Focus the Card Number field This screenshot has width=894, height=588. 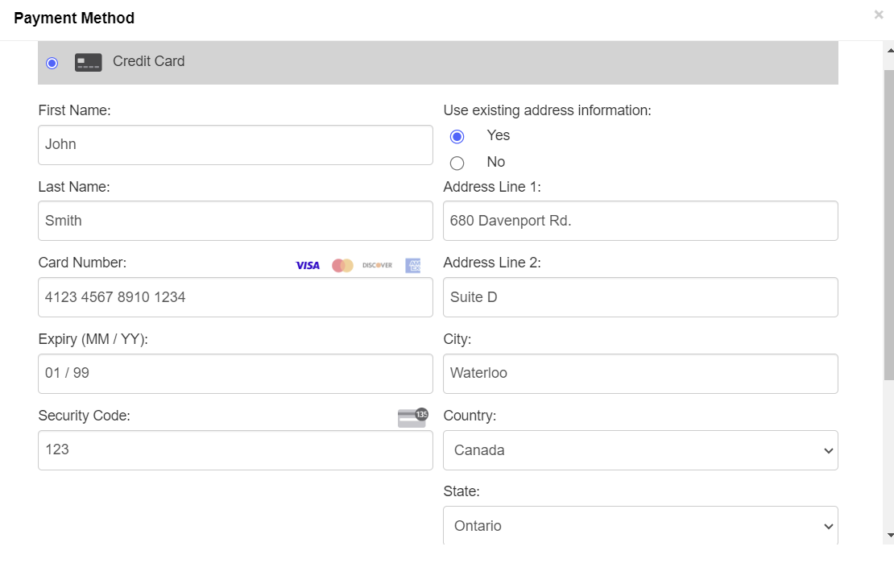click(x=235, y=297)
